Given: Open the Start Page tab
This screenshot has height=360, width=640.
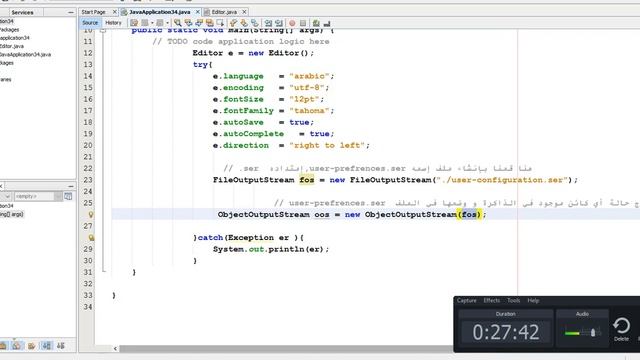Looking at the screenshot, I should (x=93, y=12).
